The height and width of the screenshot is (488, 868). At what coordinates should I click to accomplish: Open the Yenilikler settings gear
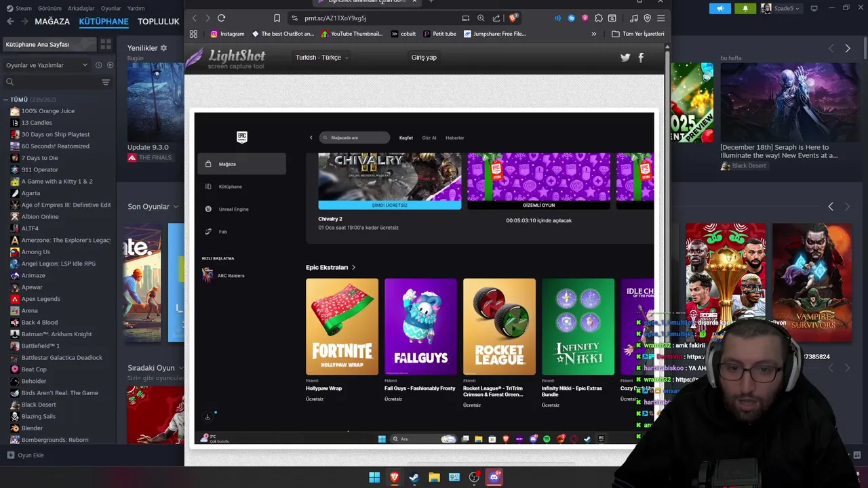(x=163, y=48)
